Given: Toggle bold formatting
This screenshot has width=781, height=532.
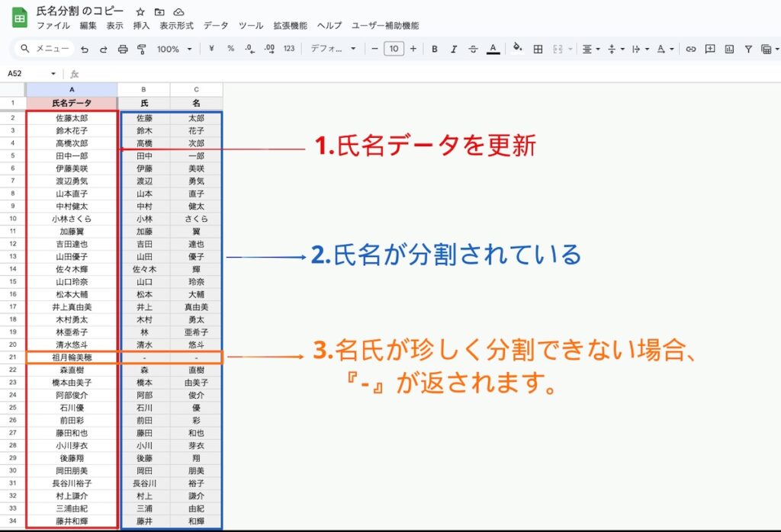Looking at the screenshot, I should [x=434, y=49].
